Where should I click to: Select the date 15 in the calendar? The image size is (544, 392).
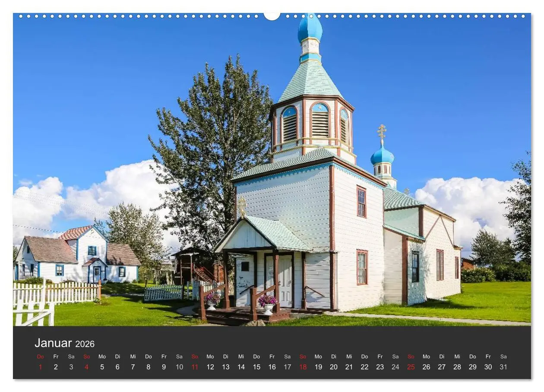point(256,367)
